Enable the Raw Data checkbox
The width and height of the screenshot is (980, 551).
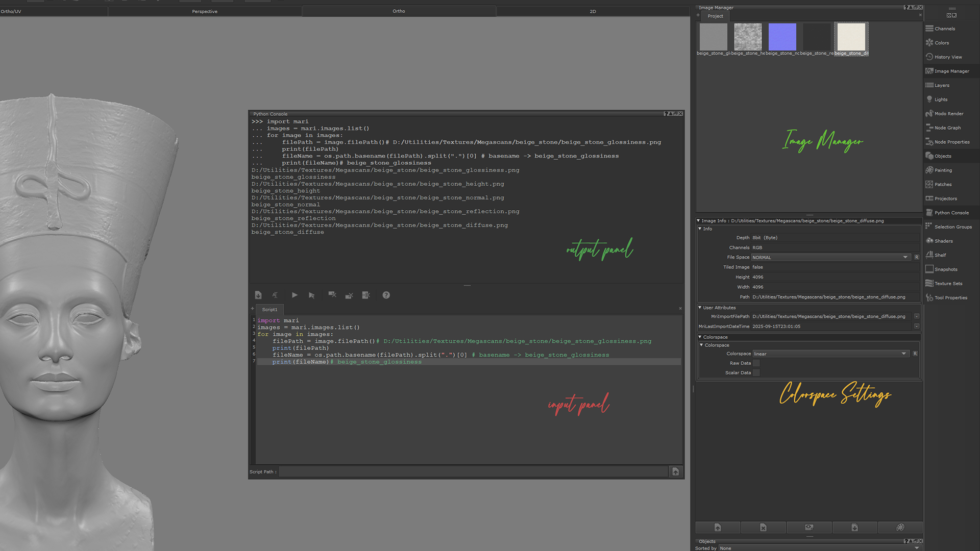pyautogui.click(x=756, y=363)
